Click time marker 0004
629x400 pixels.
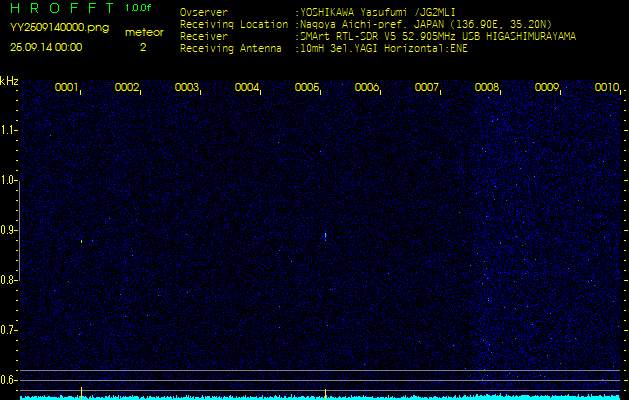pyautogui.click(x=246, y=87)
